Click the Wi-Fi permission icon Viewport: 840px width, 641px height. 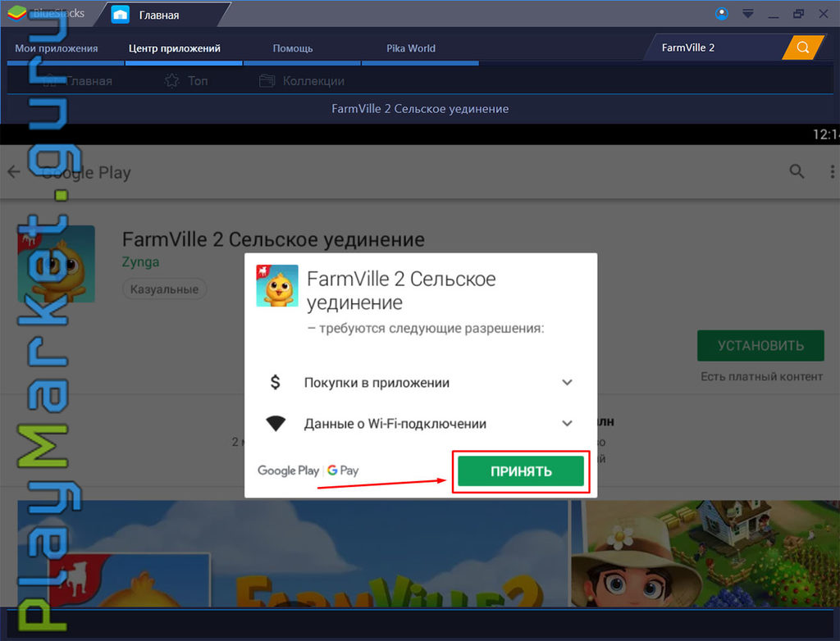(276, 424)
